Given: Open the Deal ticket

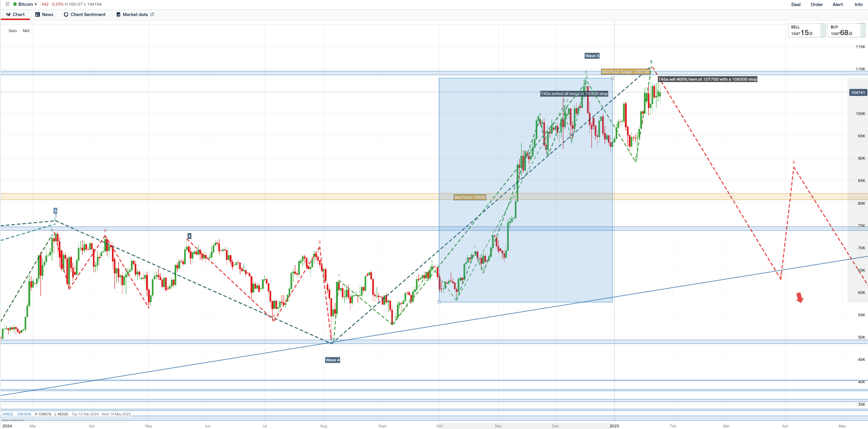Looking at the screenshot, I should tap(796, 4).
